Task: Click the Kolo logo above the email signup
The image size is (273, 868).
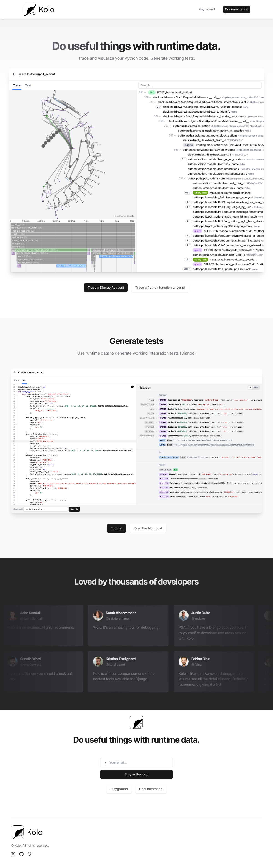Action: click(136, 722)
